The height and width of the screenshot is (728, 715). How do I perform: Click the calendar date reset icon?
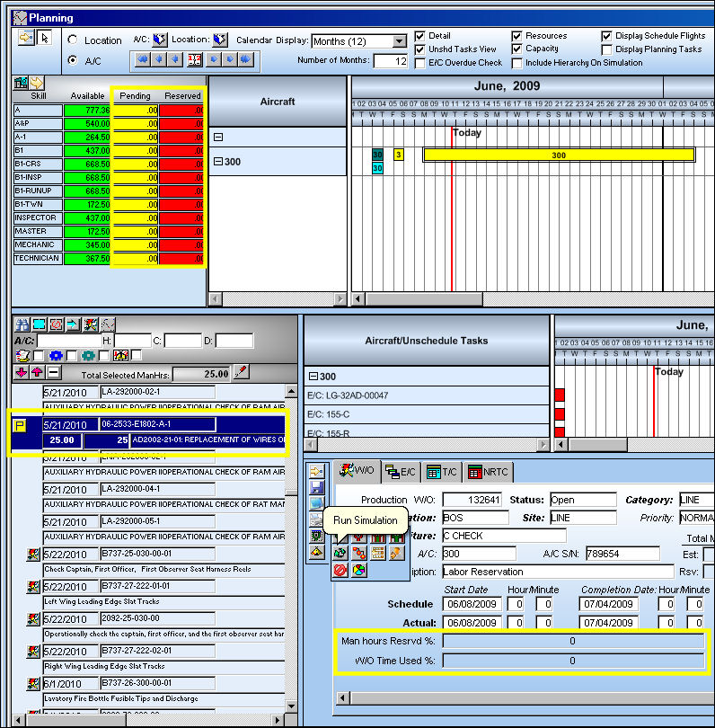(x=194, y=59)
